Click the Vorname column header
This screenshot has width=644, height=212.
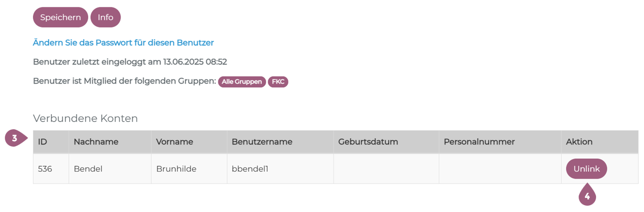click(174, 142)
